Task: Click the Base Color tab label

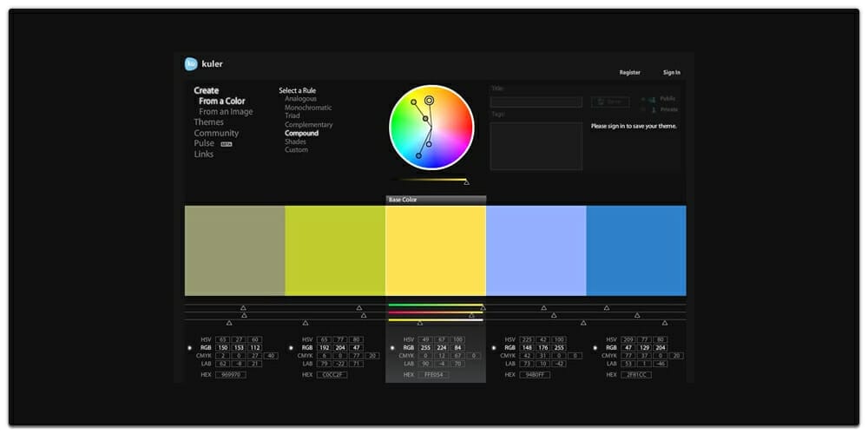Action: click(x=403, y=200)
